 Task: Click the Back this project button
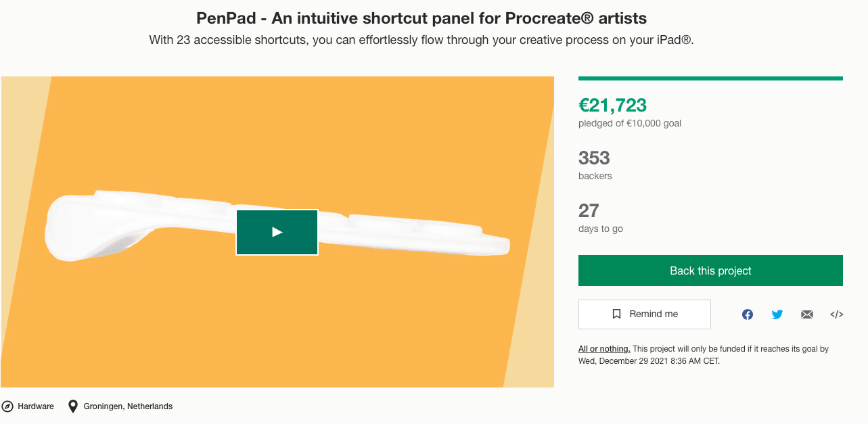(710, 270)
